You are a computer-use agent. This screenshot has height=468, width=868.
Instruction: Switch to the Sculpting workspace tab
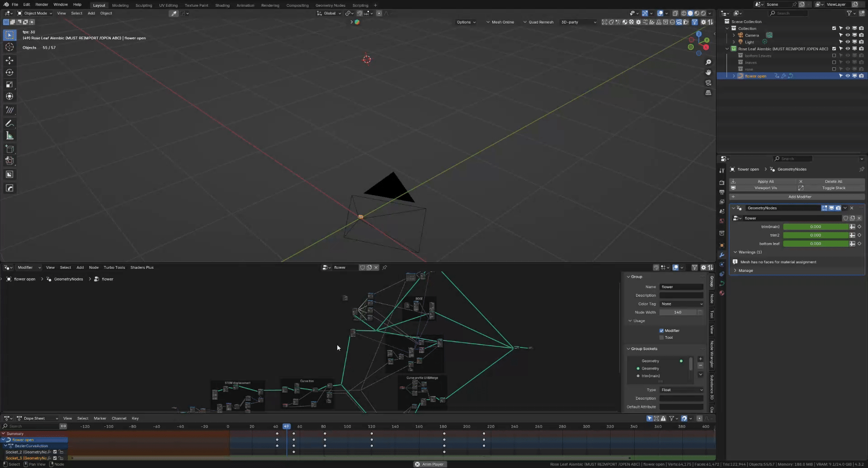point(144,5)
